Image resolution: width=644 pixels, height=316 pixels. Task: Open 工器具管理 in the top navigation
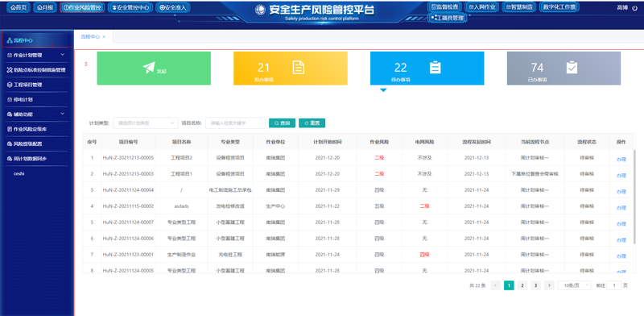click(x=448, y=18)
